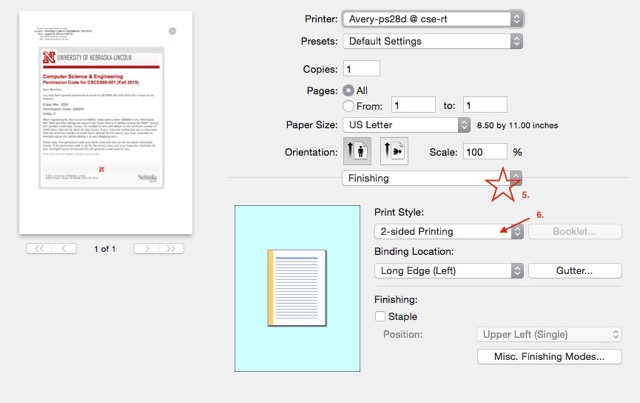Select portrait orientation icon
The height and width of the screenshot is (403, 640).
[x=356, y=152]
